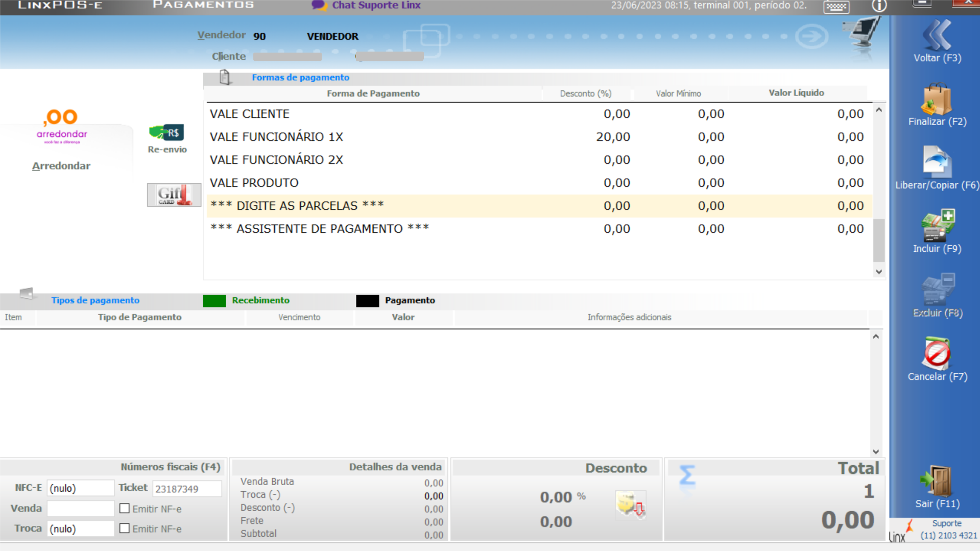Click the Vendedor label
Image resolution: width=980 pixels, height=551 pixels.
click(x=221, y=35)
